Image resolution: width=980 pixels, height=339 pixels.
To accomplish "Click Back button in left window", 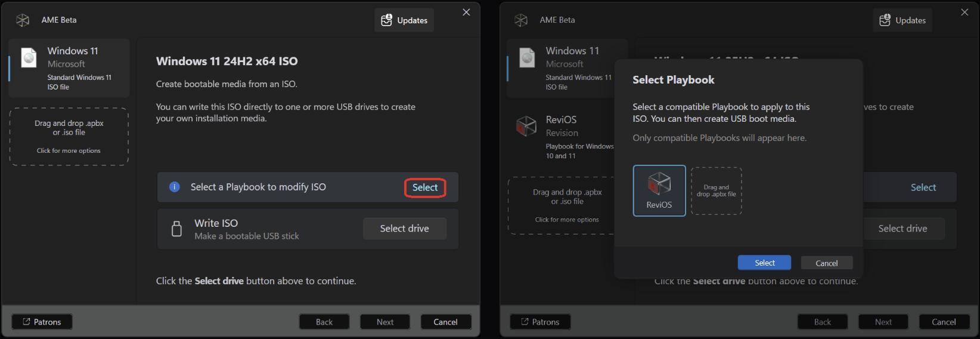I will pos(324,322).
